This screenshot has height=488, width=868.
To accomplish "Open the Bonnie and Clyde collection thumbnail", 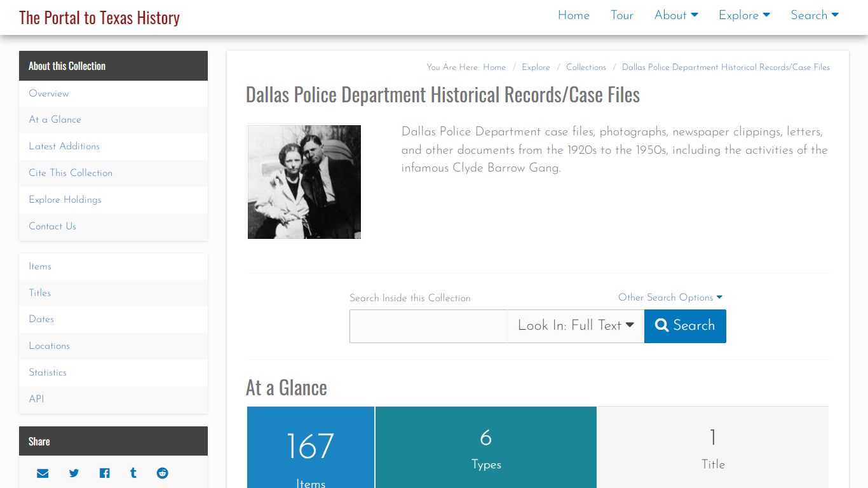I will tap(304, 182).
